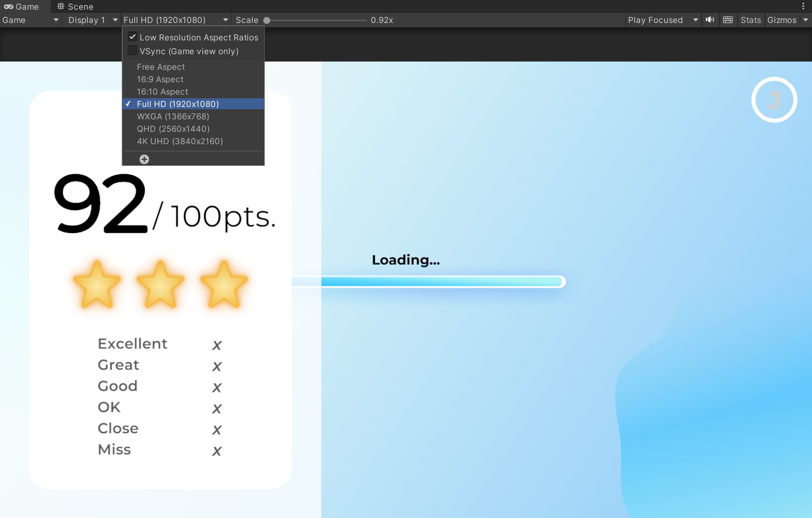Click the middle gold star

160,284
